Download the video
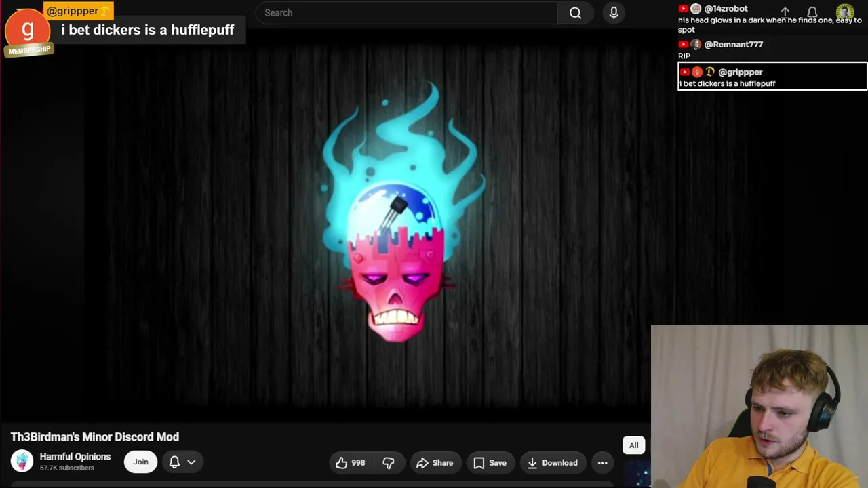The image size is (868, 488). coord(552,463)
